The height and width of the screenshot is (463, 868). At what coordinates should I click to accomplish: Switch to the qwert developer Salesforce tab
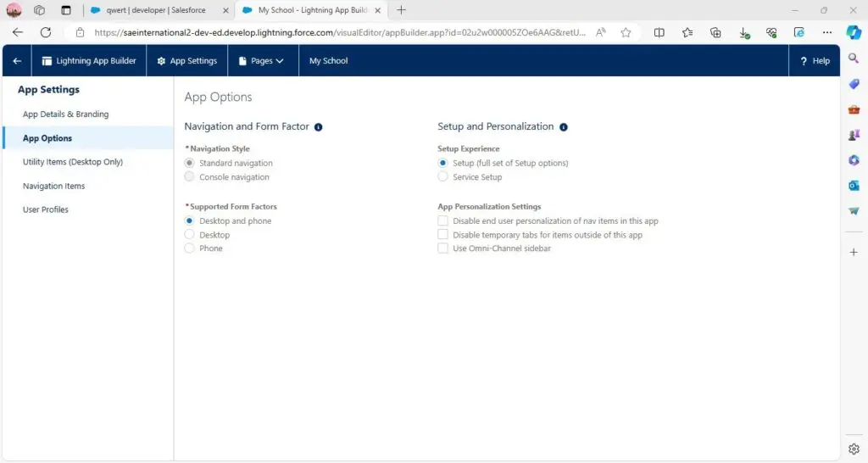[155, 10]
